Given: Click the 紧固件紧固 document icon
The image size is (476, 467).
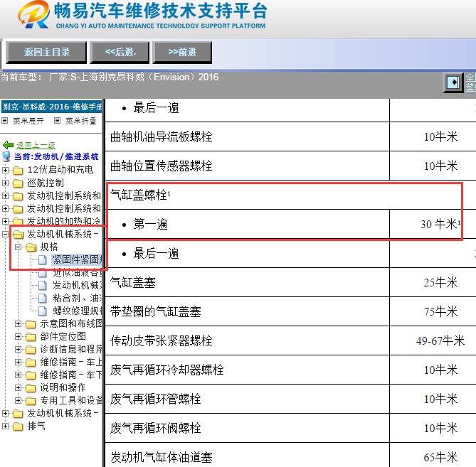Looking at the screenshot, I should pyautogui.click(x=43, y=260).
